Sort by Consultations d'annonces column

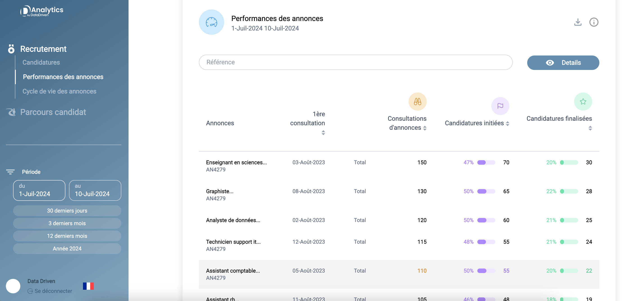click(x=425, y=128)
